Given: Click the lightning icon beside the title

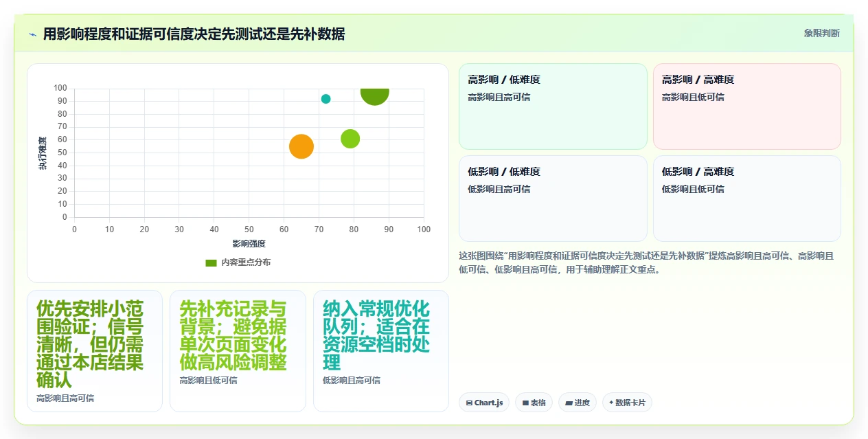Looking at the screenshot, I should coord(33,34).
